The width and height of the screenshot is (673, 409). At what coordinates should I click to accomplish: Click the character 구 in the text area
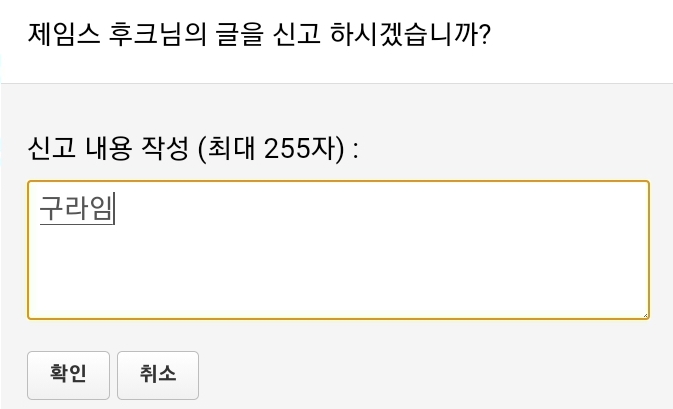point(51,209)
